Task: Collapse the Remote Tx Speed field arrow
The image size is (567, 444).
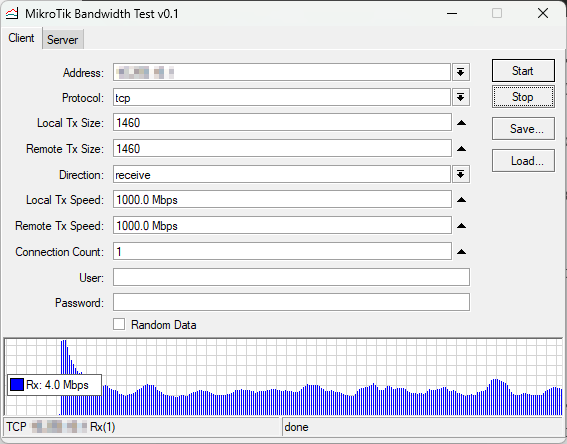Action: 461,226
